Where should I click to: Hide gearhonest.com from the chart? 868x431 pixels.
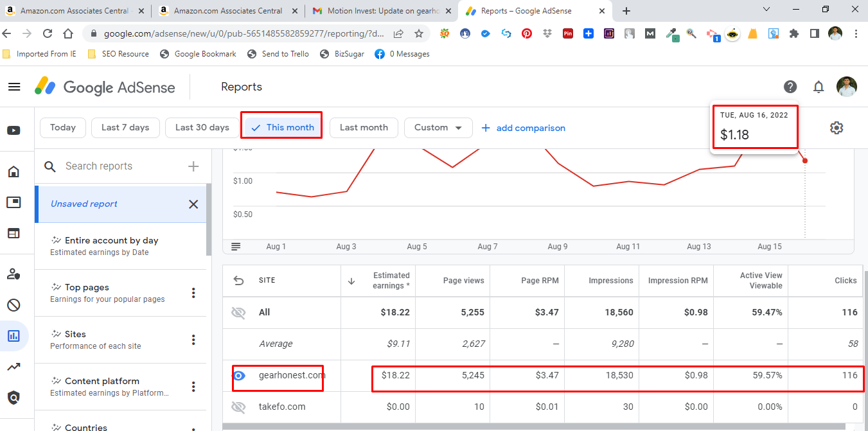[x=238, y=376]
